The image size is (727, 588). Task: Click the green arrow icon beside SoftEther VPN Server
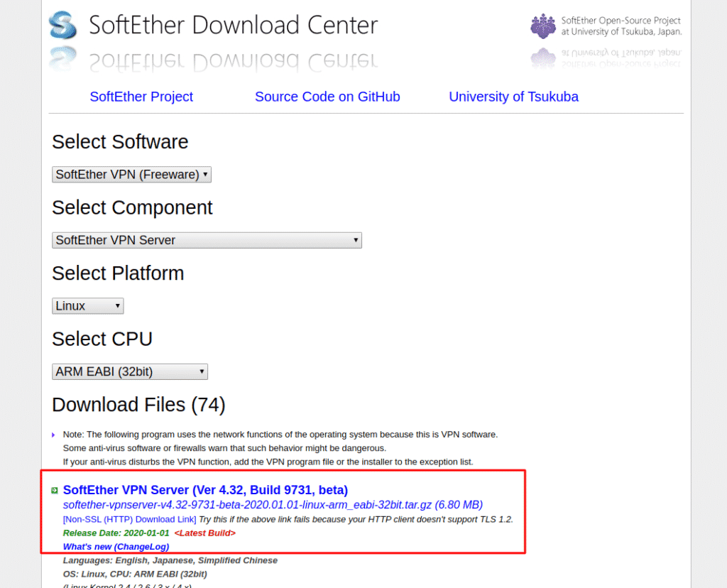[55, 491]
